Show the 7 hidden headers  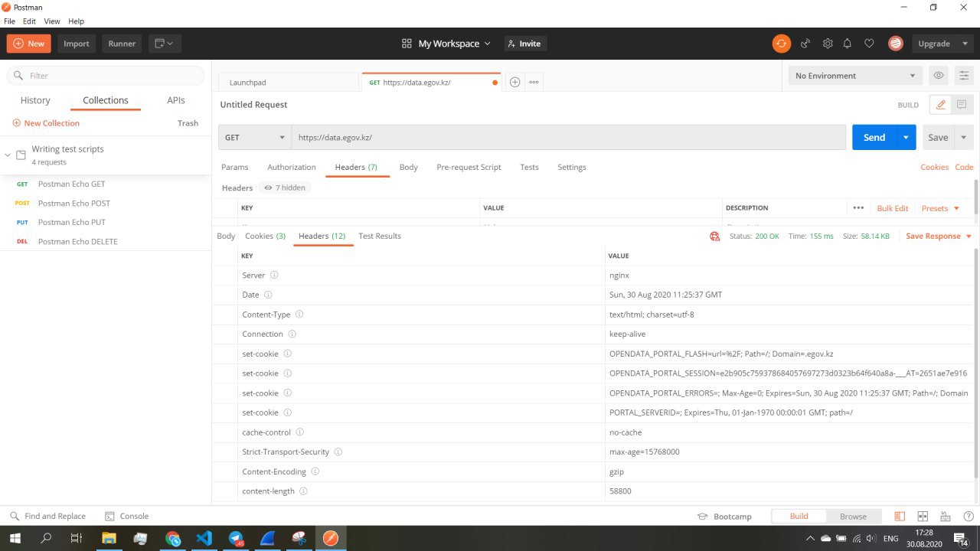click(285, 187)
